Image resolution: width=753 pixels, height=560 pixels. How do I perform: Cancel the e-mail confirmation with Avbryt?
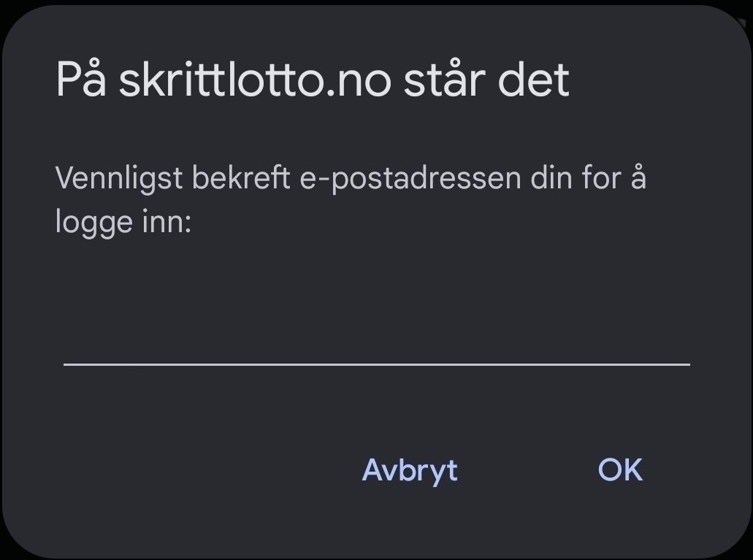click(x=410, y=471)
